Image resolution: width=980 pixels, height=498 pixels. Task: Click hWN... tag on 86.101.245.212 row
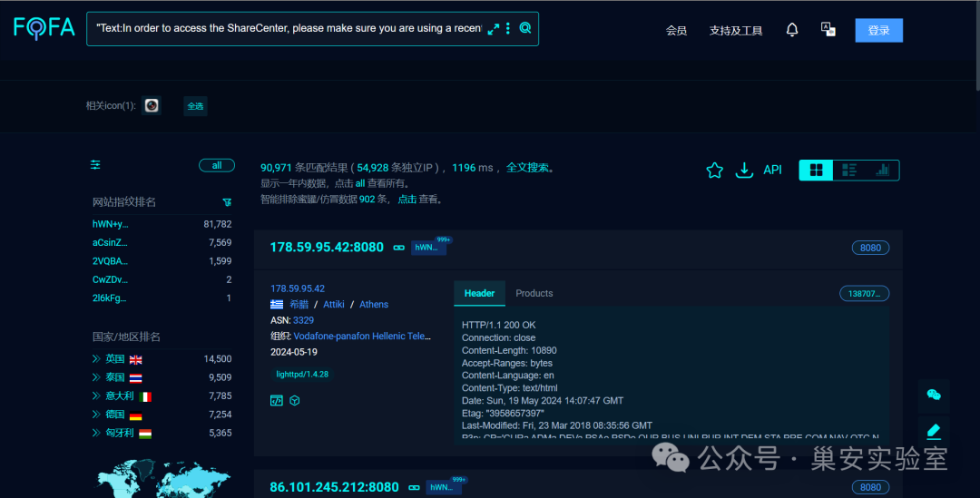tap(443, 487)
